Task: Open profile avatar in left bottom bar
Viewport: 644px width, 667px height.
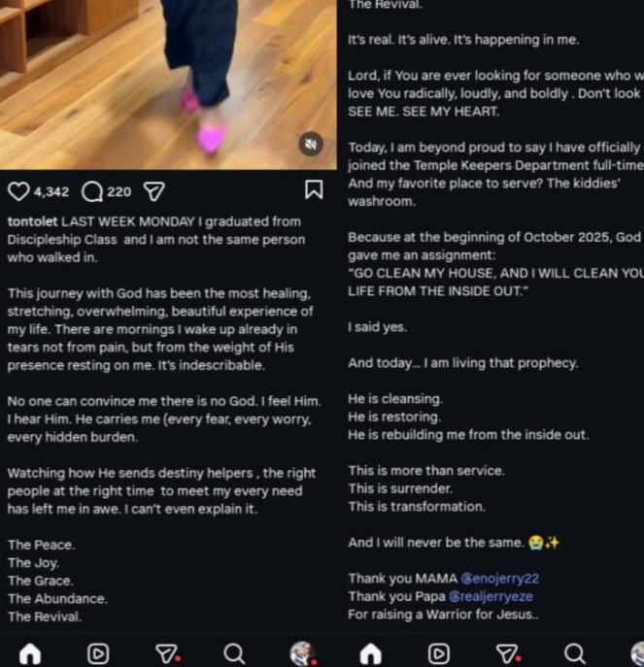Action: 303,653
